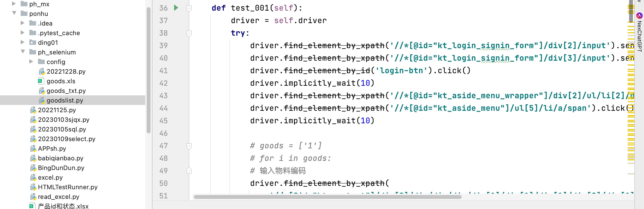This screenshot has height=209, width=644.
Task: Click the .idea folder icon
Action: click(33, 23)
